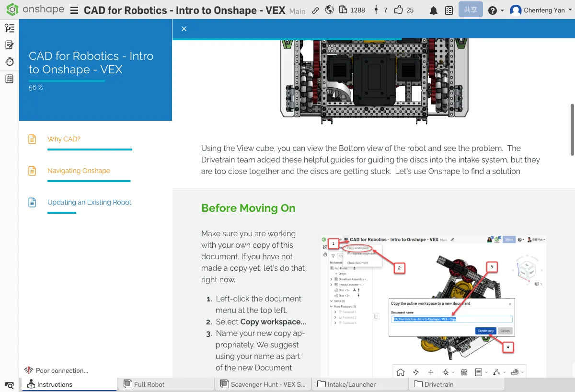Open the hamburger document menu
The image size is (575, 392).
point(74,11)
